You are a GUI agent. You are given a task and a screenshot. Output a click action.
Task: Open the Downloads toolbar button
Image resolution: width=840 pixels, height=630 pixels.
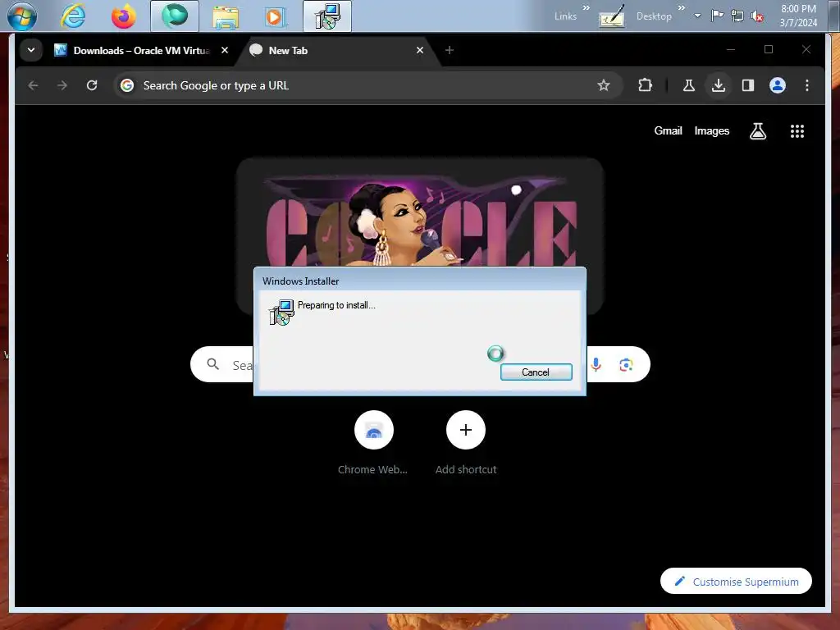click(x=719, y=85)
